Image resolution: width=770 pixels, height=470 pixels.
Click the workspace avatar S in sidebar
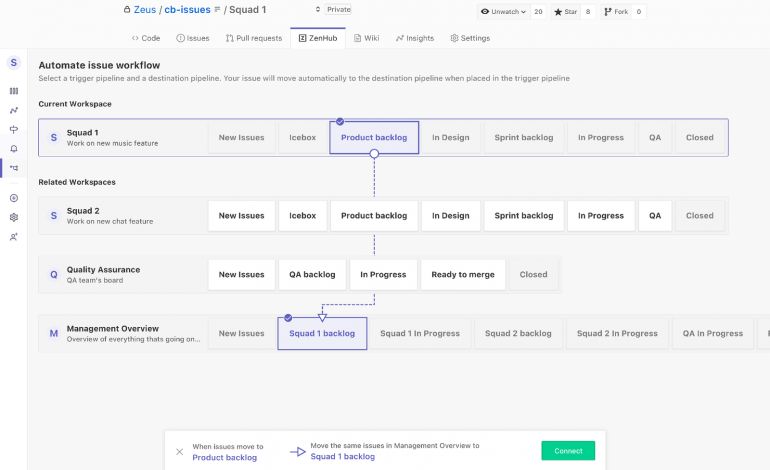[14, 62]
